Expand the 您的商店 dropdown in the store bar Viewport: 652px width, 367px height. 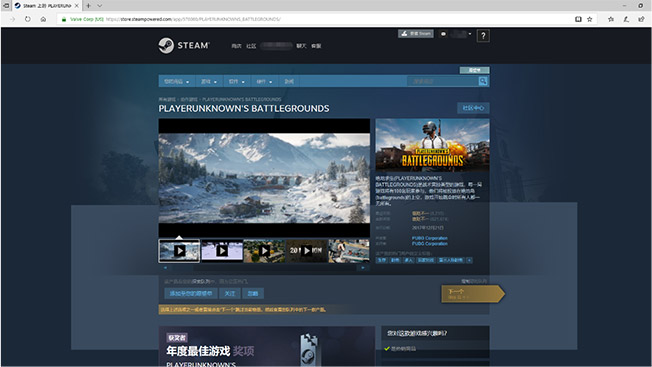pyautogui.click(x=176, y=81)
